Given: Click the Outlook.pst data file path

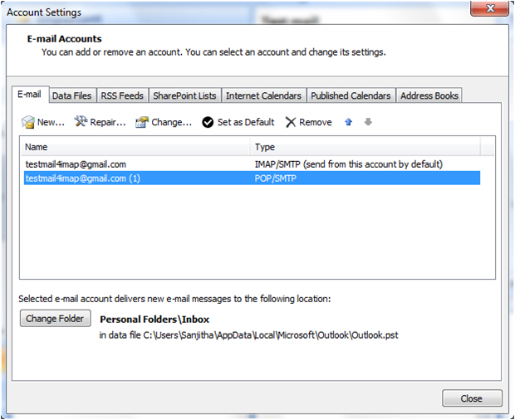Looking at the screenshot, I should (248, 335).
